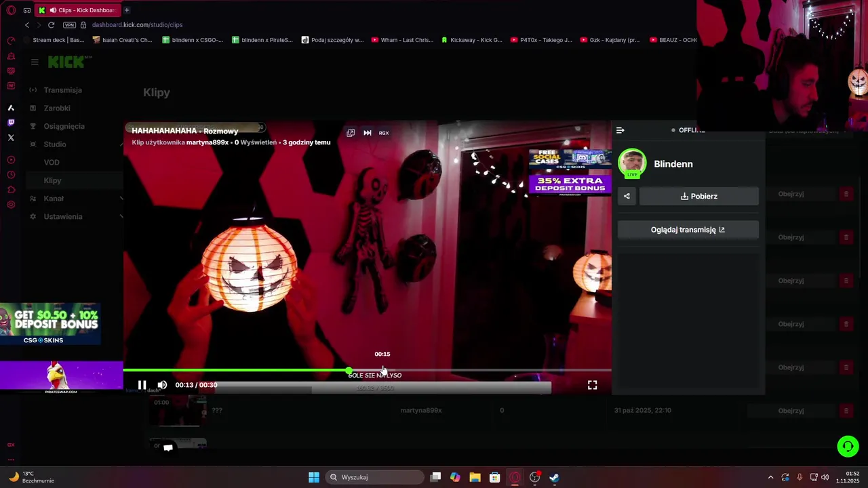
Task: Seek on the green clip progress bar
Action: click(367, 371)
